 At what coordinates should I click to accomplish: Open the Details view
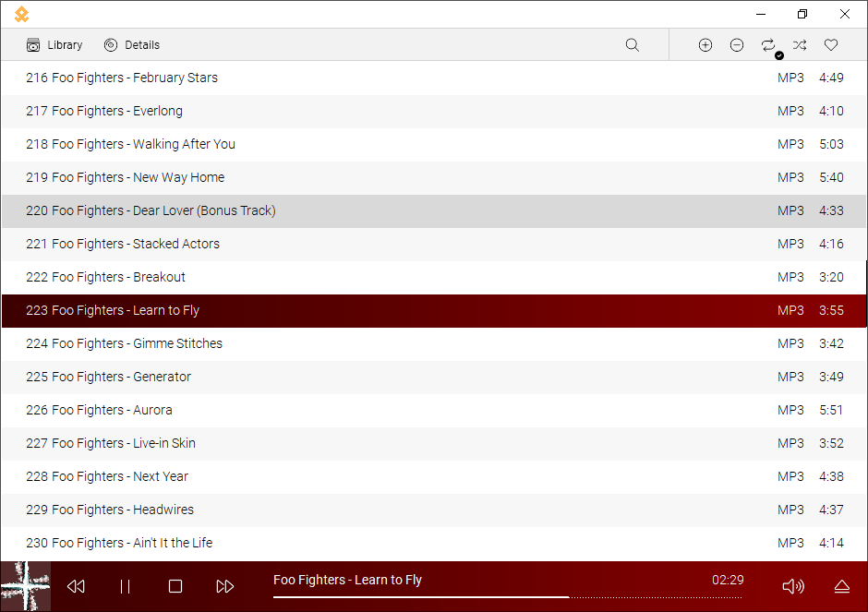point(132,45)
